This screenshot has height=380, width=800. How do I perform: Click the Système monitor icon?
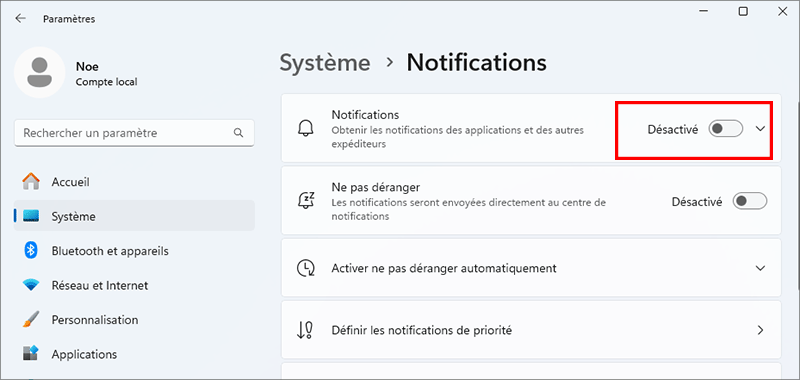31,216
